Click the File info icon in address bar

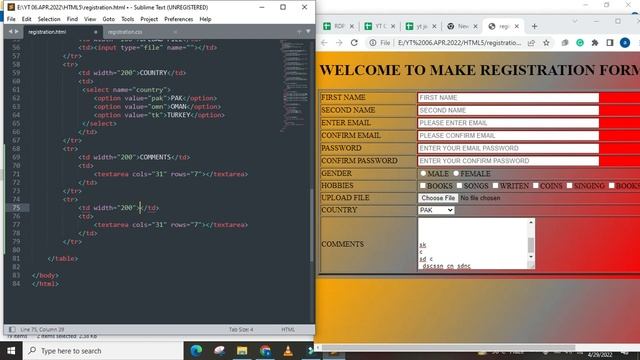point(373,43)
